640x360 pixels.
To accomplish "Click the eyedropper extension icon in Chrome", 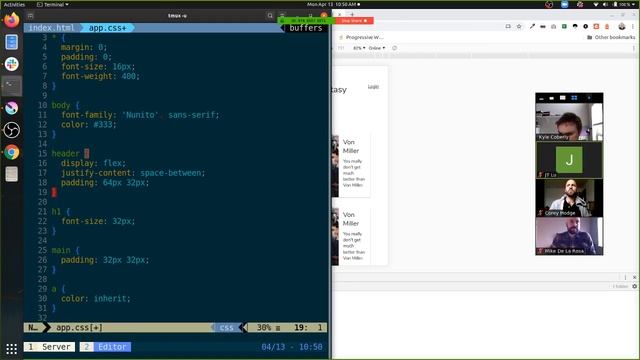I will tap(532, 27).
